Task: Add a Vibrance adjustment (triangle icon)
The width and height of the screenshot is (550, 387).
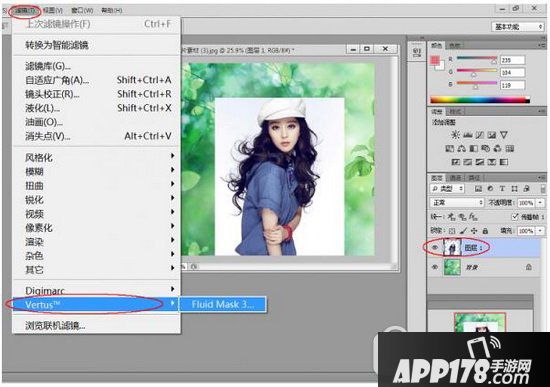Action: point(504,135)
